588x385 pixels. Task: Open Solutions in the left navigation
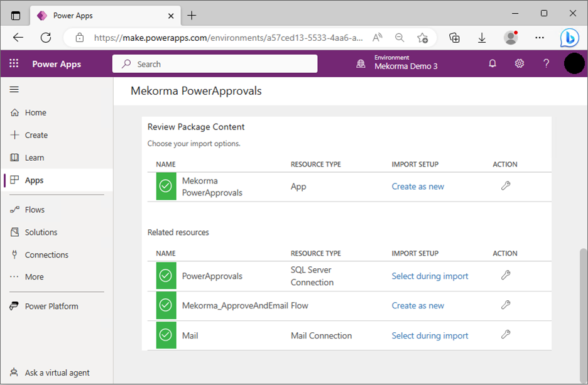coord(41,232)
